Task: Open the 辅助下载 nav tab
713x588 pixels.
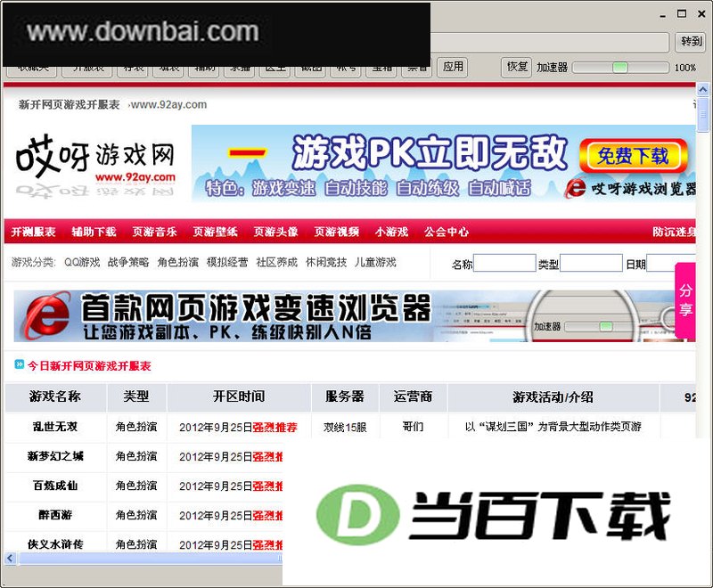Action: point(94,232)
